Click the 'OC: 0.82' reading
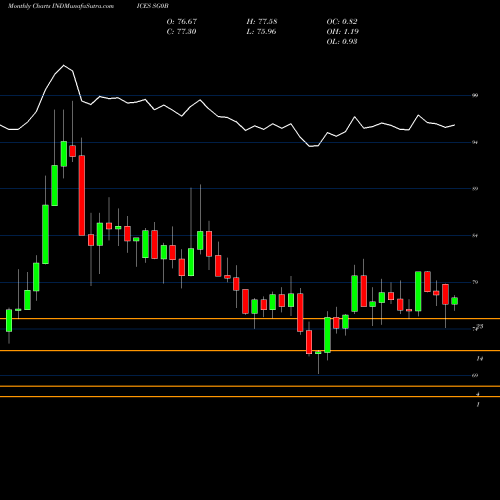This screenshot has height=500, width=500. (342, 21)
